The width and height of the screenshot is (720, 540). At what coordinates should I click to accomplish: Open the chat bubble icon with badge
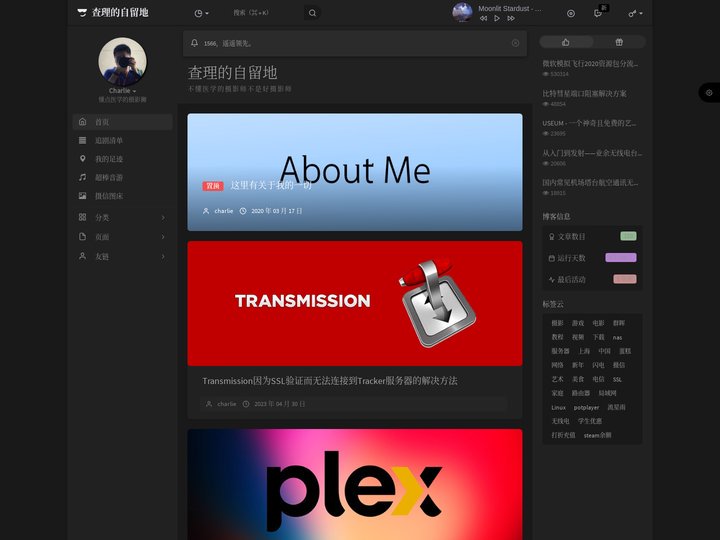pyautogui.click(x=599, y=13)
